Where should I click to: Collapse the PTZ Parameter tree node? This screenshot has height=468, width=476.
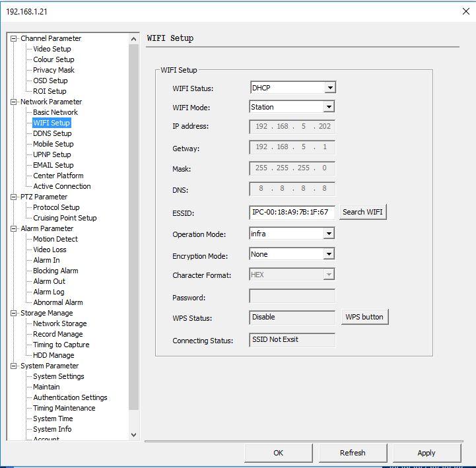[x=13, y=197]
